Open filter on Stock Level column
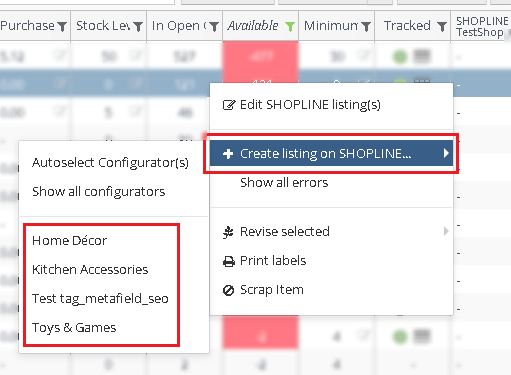 point(138,26)
